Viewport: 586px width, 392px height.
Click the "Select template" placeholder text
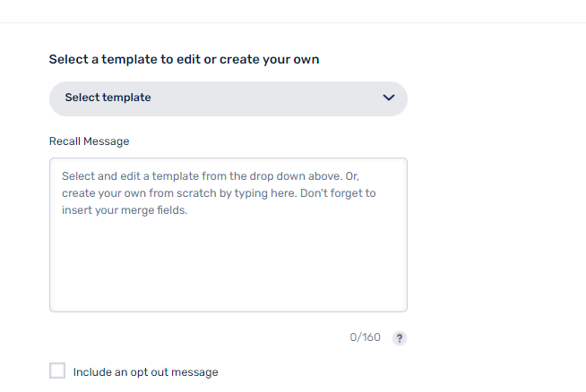[x=108, y=98]
